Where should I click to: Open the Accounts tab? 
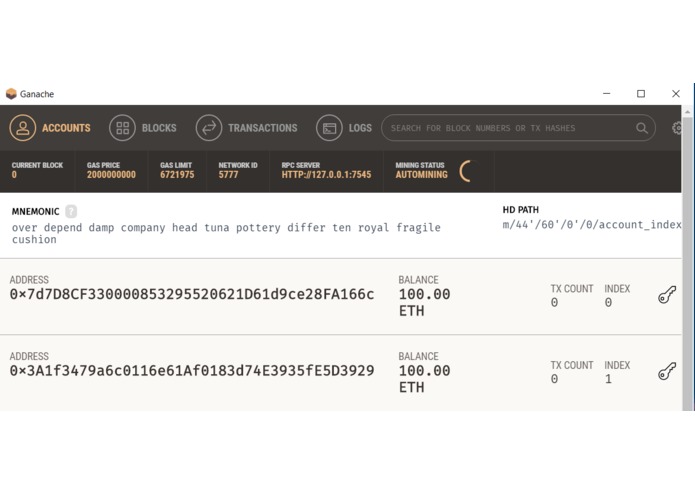pyautogui.click(x=50, y=128)
